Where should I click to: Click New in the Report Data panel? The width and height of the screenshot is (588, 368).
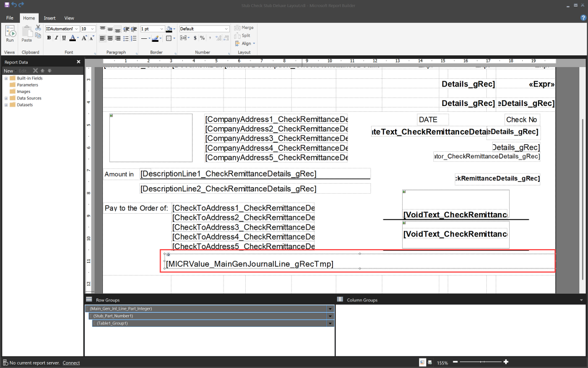[x=8, y=70]
